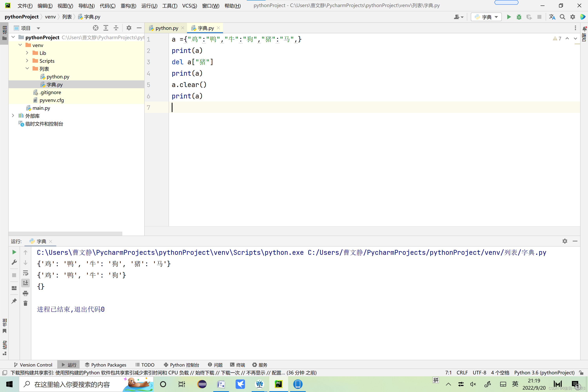Change CRLF line separator in status bar
This screenshot has height=392, width=588.
coord(462,373)
